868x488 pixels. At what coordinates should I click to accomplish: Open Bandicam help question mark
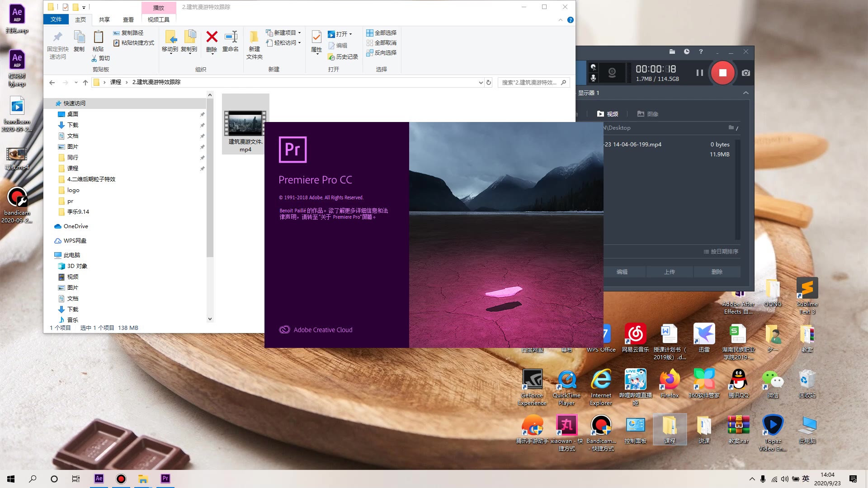(701, 52)
